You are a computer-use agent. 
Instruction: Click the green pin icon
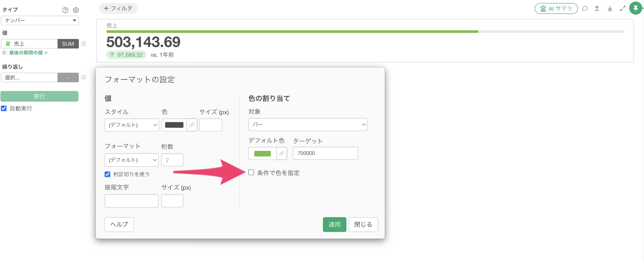coord(635,8)
